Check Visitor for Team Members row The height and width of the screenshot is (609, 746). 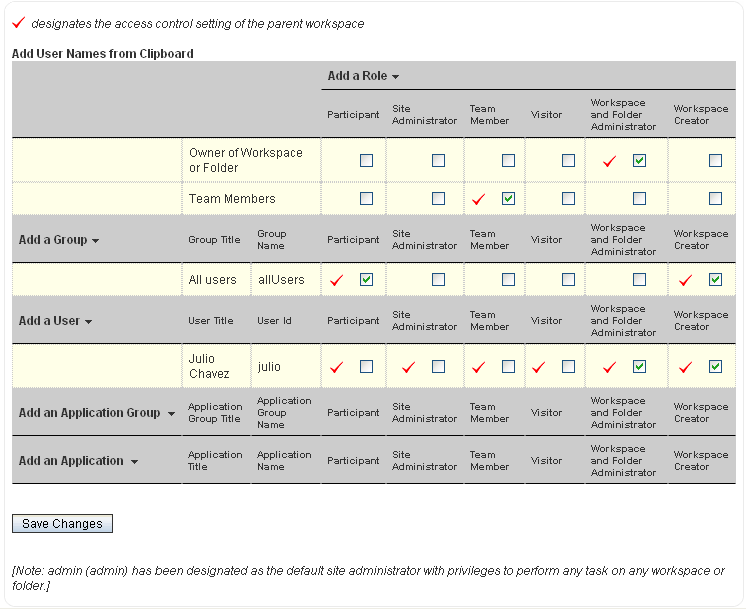click(568, 198)
